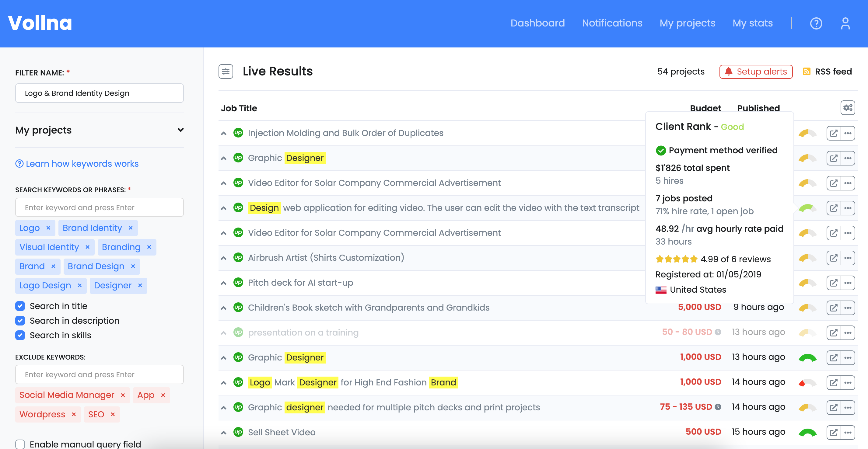Toggle Search in skills checkbox

coord(20,335)
